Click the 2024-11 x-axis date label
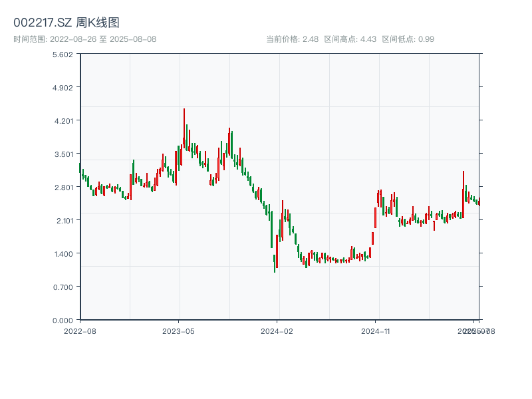Image resolution: width=532 pixels, height=399 pixels. (376, 331)
